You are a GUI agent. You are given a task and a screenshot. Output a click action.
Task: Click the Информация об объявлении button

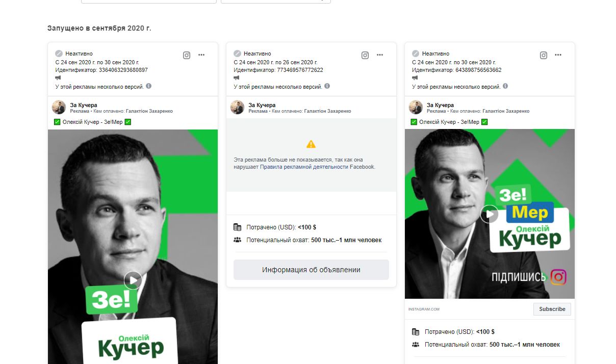311,270
